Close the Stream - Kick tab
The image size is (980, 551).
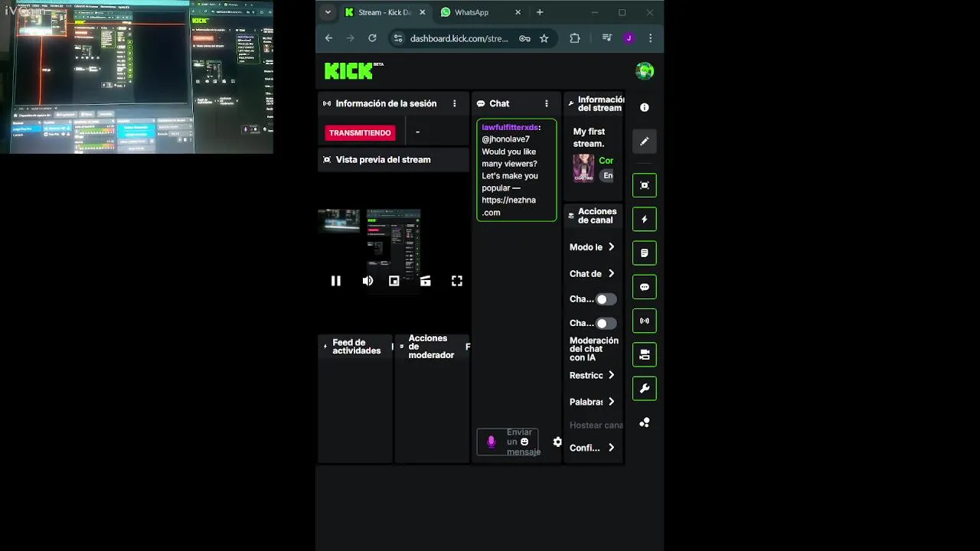tap(422, 12)
